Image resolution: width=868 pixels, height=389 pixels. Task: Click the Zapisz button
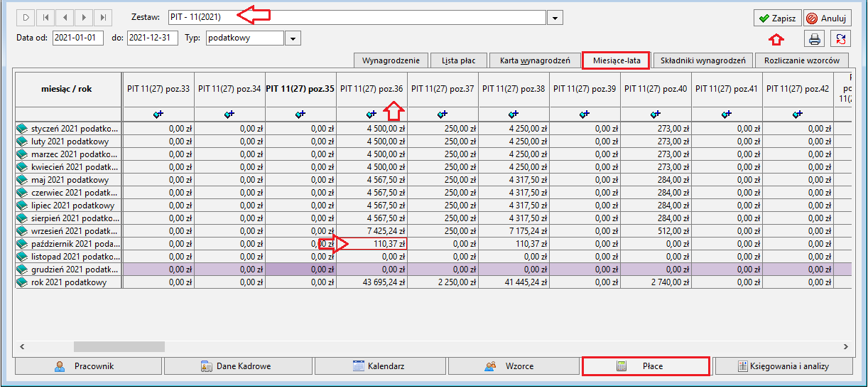coord(778,18)
